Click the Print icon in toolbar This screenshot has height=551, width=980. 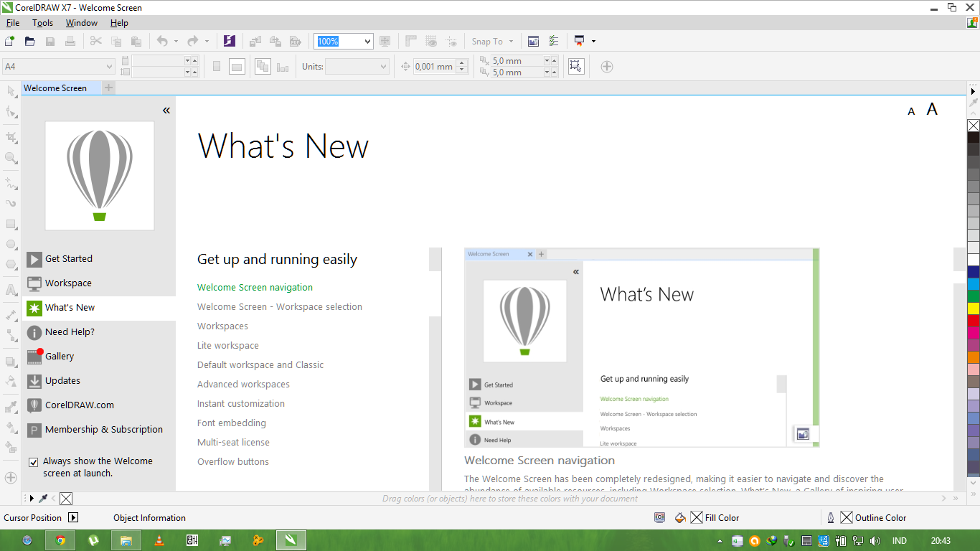coord(70,42)
